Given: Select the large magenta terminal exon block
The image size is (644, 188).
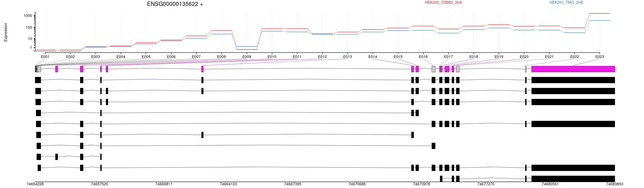Looking at the screenshot, I should click(x=573, y=69).
